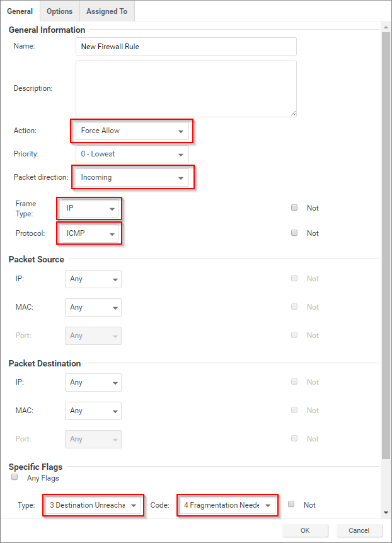Open the Action dropdown showing Force Allow
The image size is (392, 543).
point(131,131)
